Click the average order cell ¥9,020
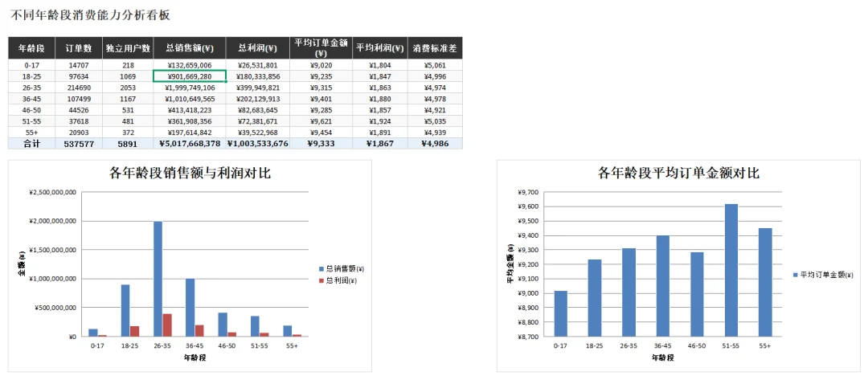This screenshot has height=380, width=868. coord(321,65)
